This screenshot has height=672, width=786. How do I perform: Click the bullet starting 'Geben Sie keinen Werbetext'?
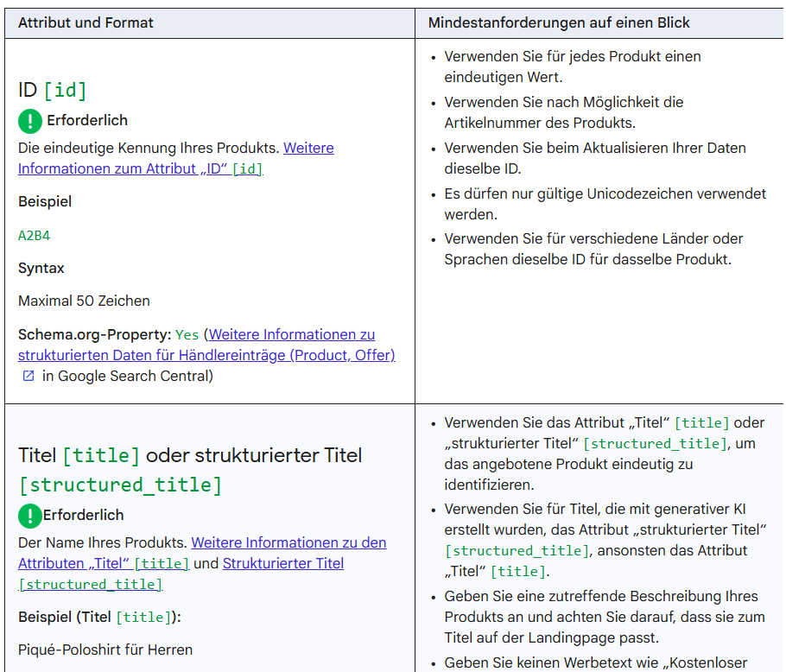point(595,662)
